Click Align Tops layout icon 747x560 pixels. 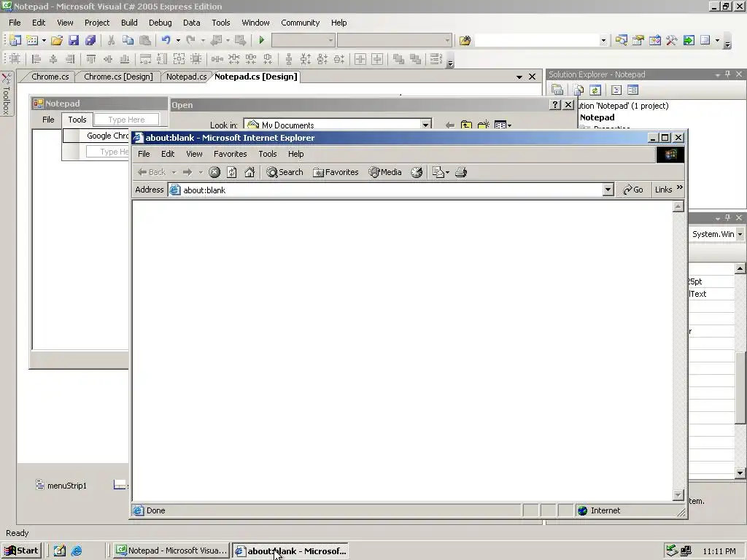tap(91, 59)
